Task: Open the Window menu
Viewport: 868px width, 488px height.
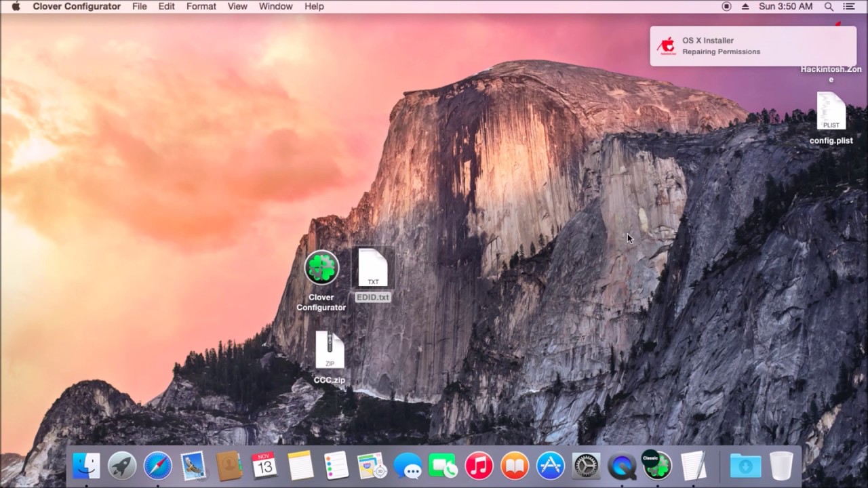Action: tap(276, 6)
